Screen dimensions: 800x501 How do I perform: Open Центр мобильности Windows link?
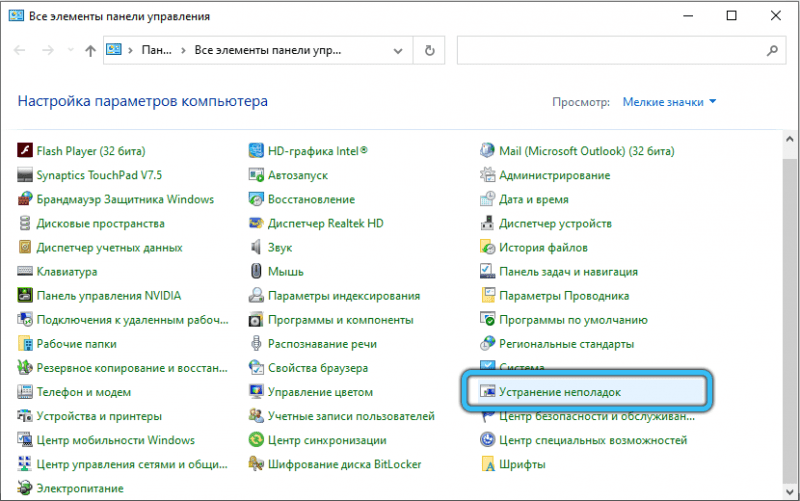click(115, 440)
